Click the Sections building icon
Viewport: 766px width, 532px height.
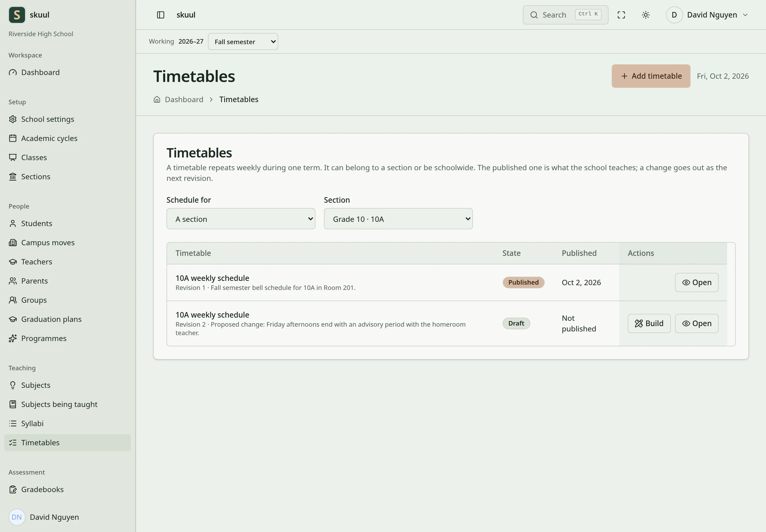pyautogui.click(x=13, y=177)
